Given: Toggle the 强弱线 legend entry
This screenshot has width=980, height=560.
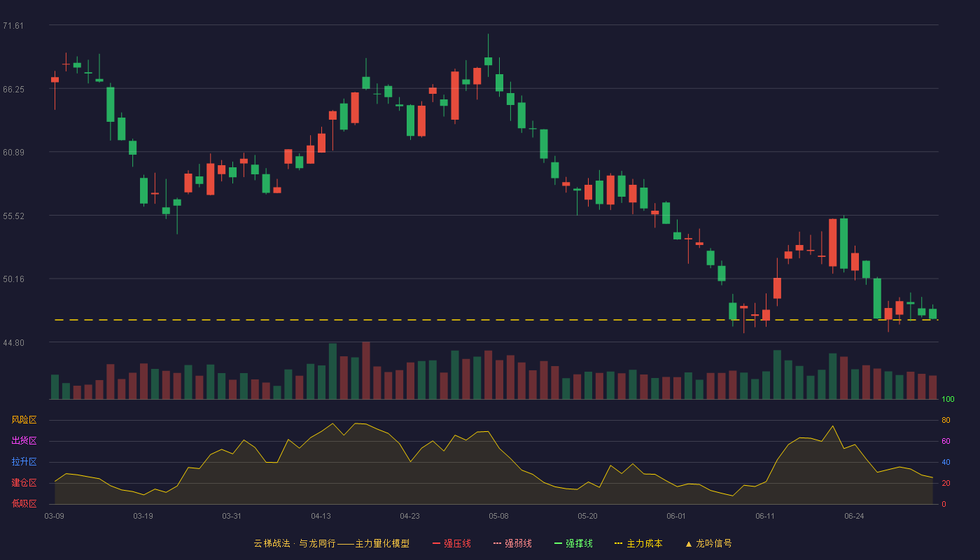Looking at the screenshot, I should (x=512, y=543).
